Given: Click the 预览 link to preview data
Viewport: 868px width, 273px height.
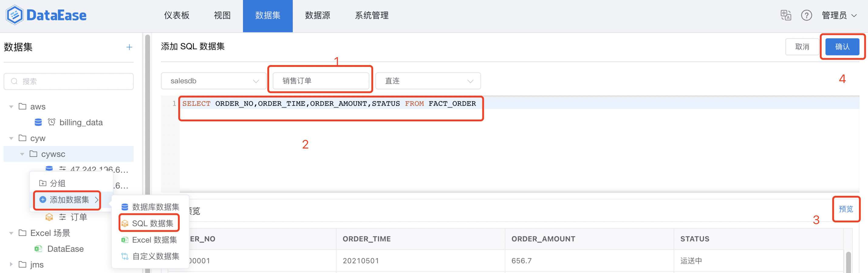Looking at the screenshot, I should click(846, 209).
